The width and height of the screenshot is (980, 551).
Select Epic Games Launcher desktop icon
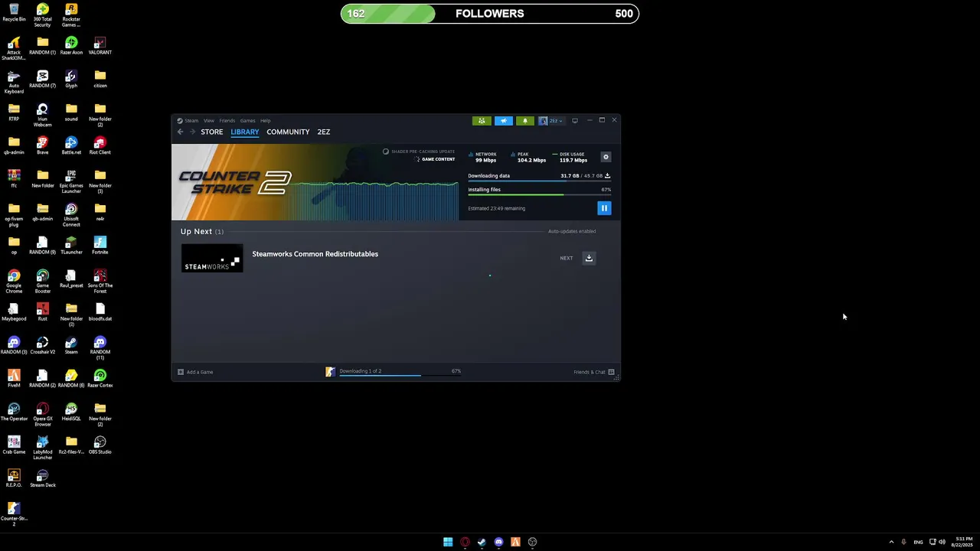[x=71, y=181]
